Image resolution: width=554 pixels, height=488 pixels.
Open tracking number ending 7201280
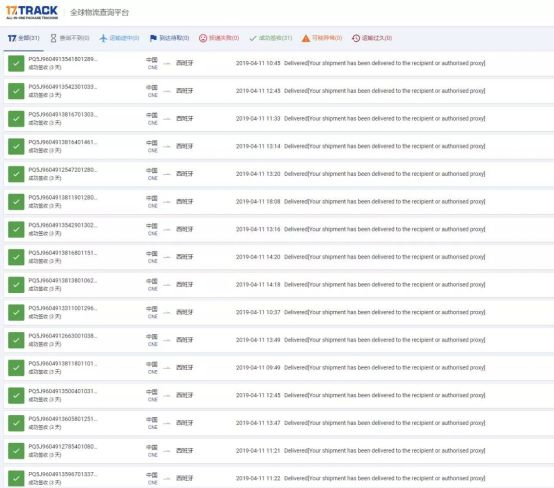[63, 170]
